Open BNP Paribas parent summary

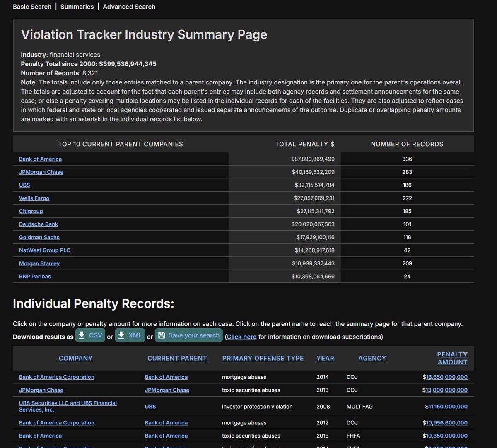pyautogui.click(x=35, y=276)
